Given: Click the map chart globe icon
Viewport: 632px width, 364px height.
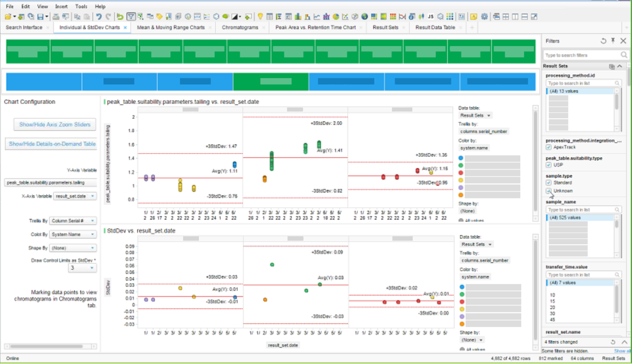Looking at the screenshot, I should (x=365, y=17).
